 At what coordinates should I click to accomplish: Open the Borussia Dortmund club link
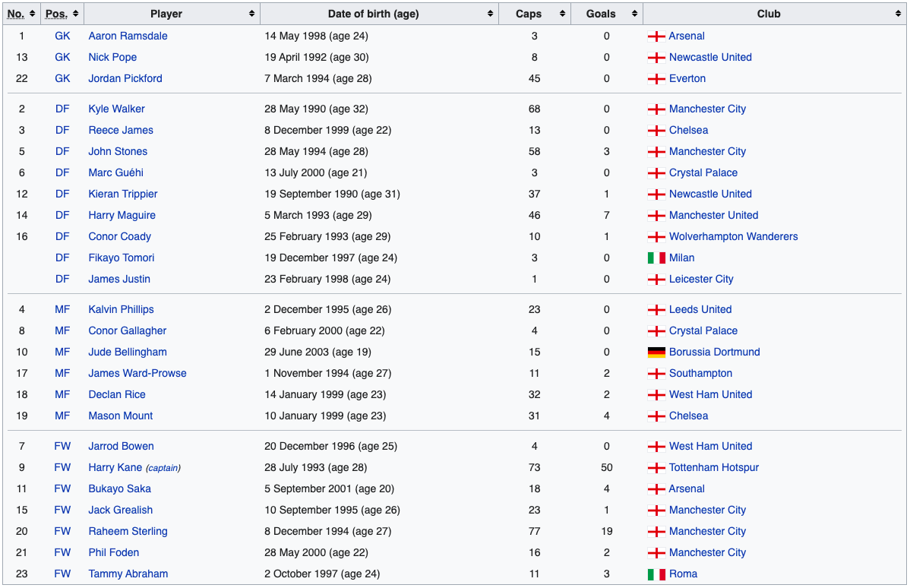pyautogui.click(x=714, y=352)
